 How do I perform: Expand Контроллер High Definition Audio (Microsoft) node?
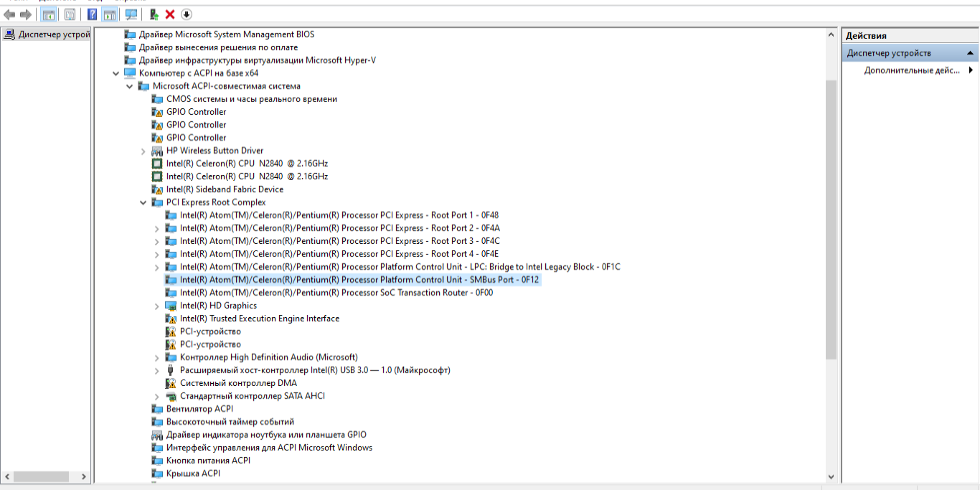157,357
